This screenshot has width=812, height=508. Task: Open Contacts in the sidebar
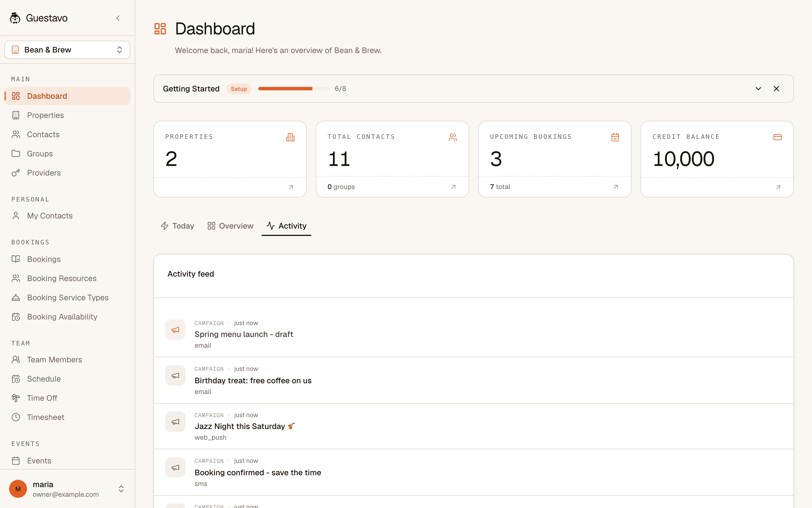click(x=67, y=134)
